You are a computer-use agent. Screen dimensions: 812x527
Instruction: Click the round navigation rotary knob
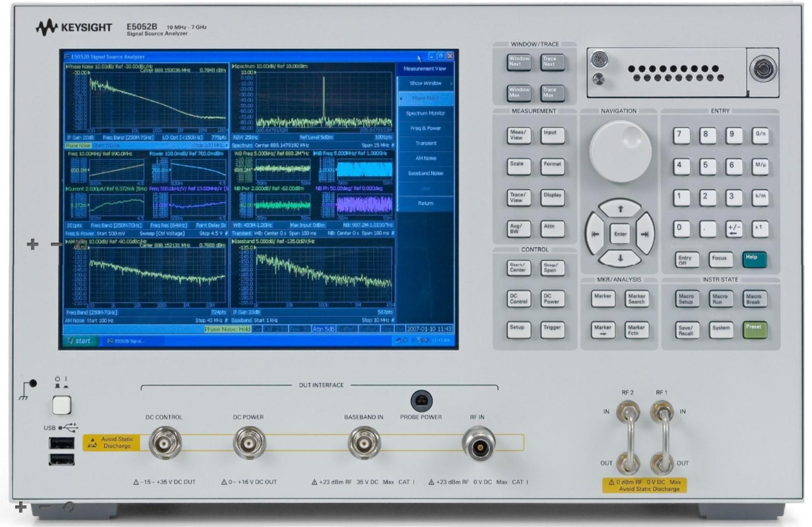tap(620, 152)
